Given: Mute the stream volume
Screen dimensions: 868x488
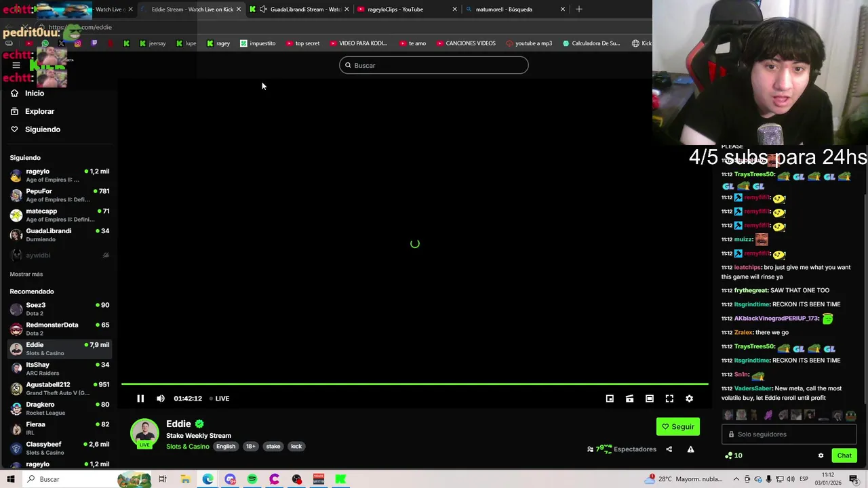Looking at the screenshot, I should (161, 399).
